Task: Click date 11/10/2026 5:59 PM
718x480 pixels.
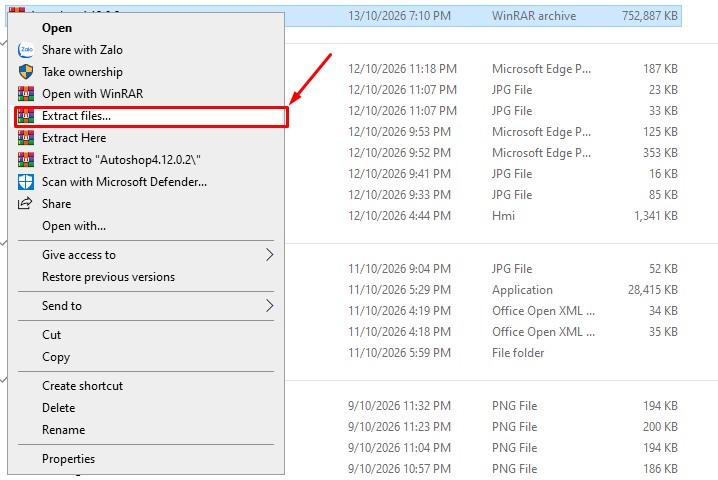Action: [399, 353]
